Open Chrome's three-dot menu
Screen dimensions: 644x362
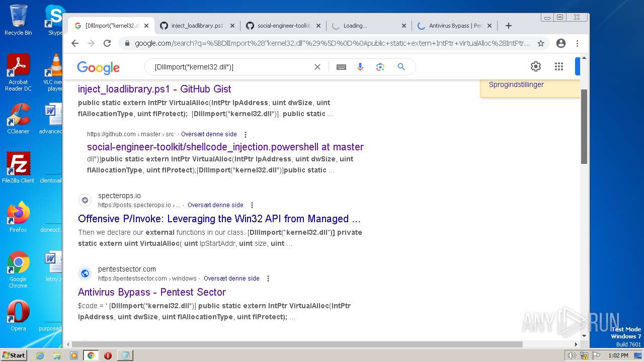[578, 43]
